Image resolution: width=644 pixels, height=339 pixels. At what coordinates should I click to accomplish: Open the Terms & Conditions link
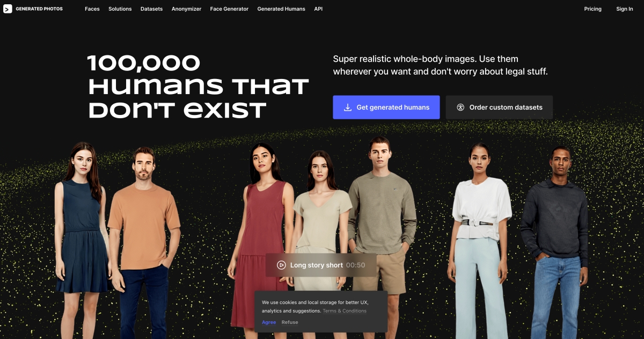(x=345, y=311)
